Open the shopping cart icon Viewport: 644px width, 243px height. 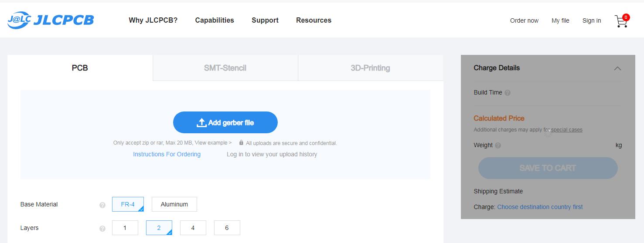[x=622, y=20]
